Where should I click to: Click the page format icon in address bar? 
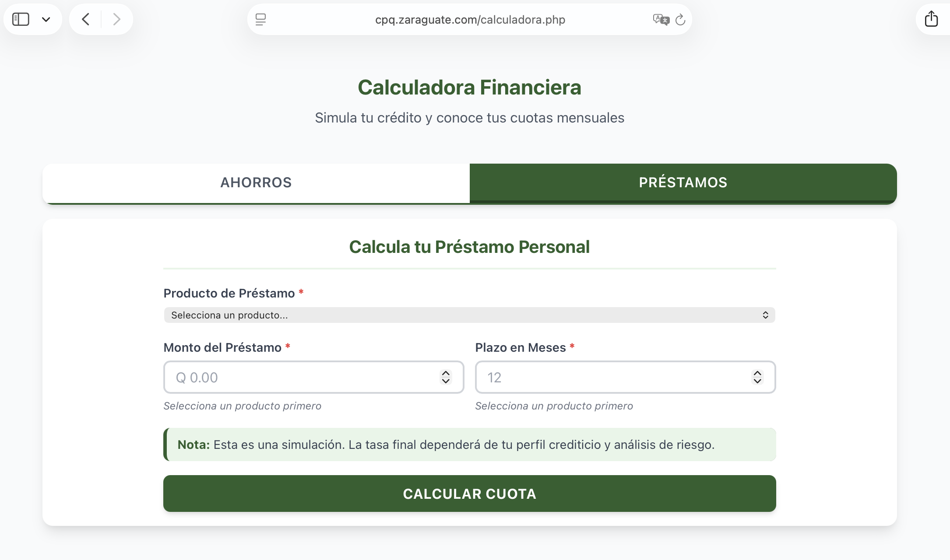tap(260, 19)
